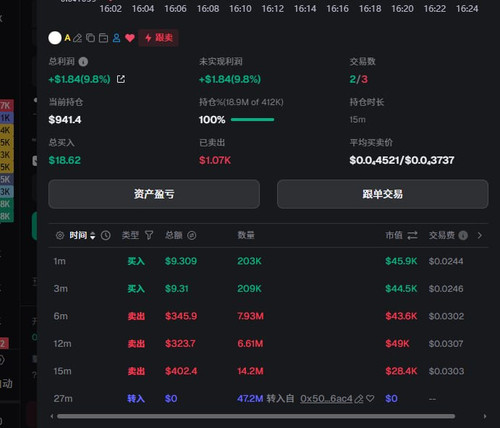Click the 2/3 trade count value
The height and width of the screenshot is (428, 500).
click(358, 79)
